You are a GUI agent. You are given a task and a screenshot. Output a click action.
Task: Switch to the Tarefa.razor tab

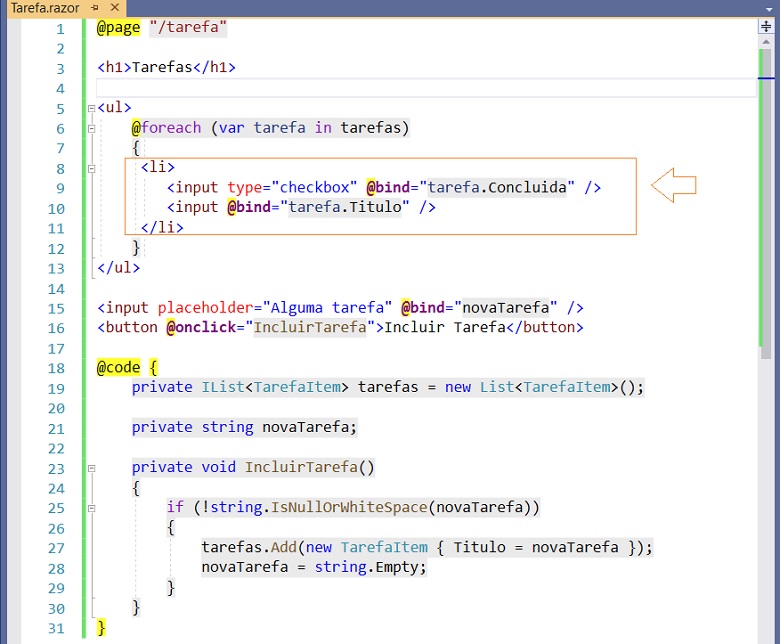(x=45, y=8)
